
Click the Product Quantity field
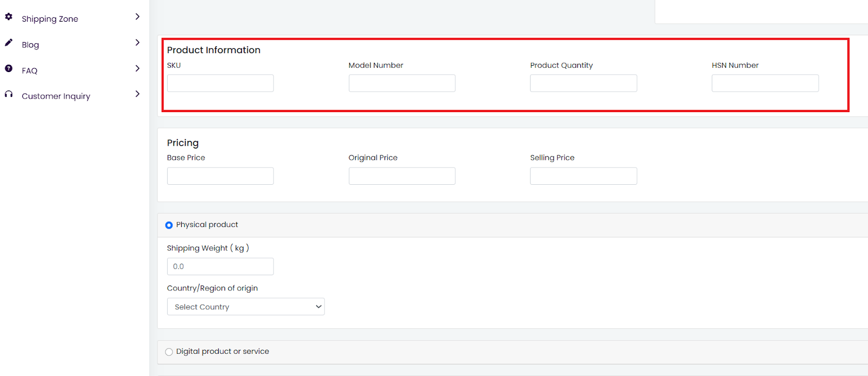point(583,83)
